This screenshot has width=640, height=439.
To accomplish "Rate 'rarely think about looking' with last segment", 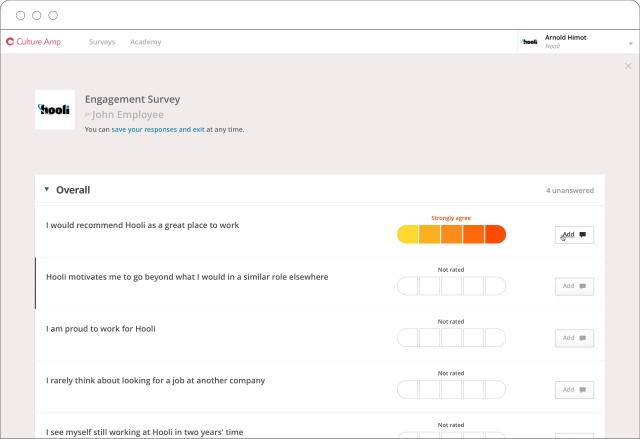I will (496, 390).
